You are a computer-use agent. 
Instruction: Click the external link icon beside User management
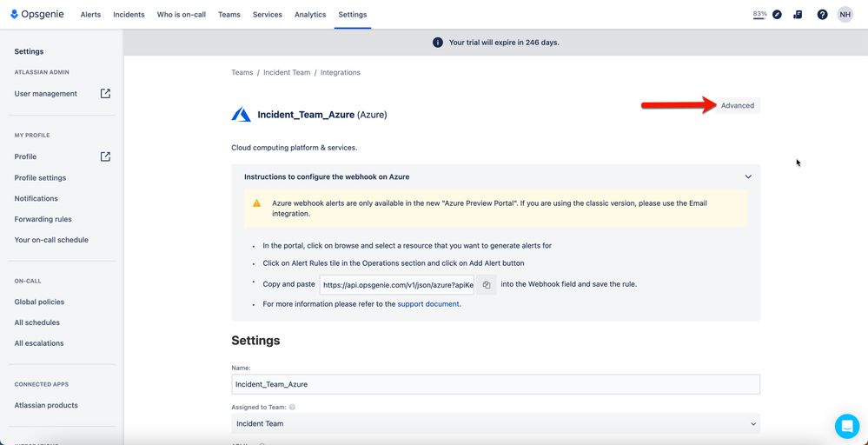(105, 94)
